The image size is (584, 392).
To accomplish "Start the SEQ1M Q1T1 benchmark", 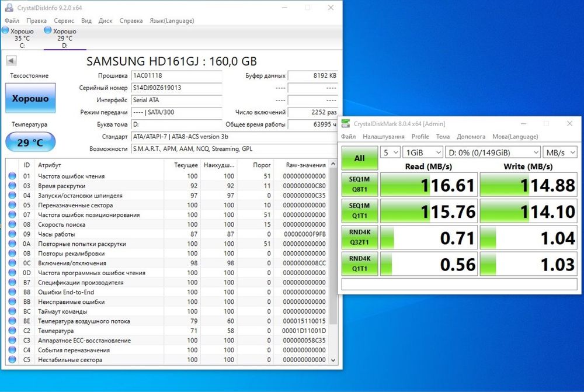I will pos(359,210).
